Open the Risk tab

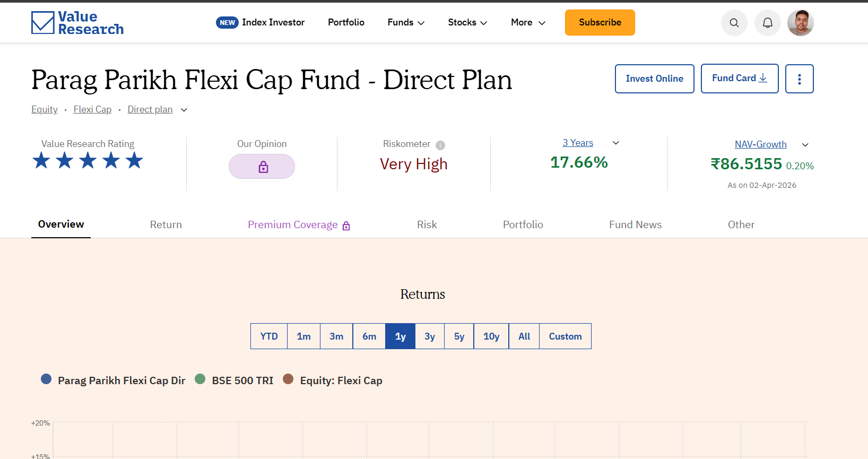coord(427,224)
